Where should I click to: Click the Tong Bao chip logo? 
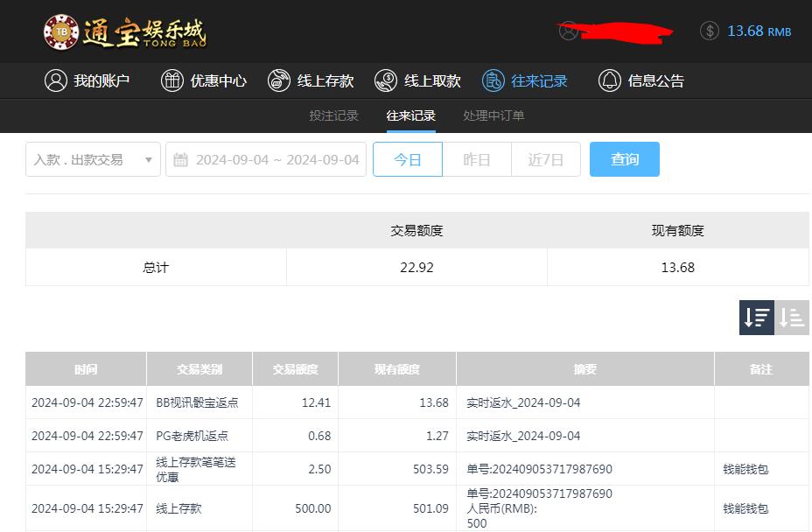pos(61,31)
